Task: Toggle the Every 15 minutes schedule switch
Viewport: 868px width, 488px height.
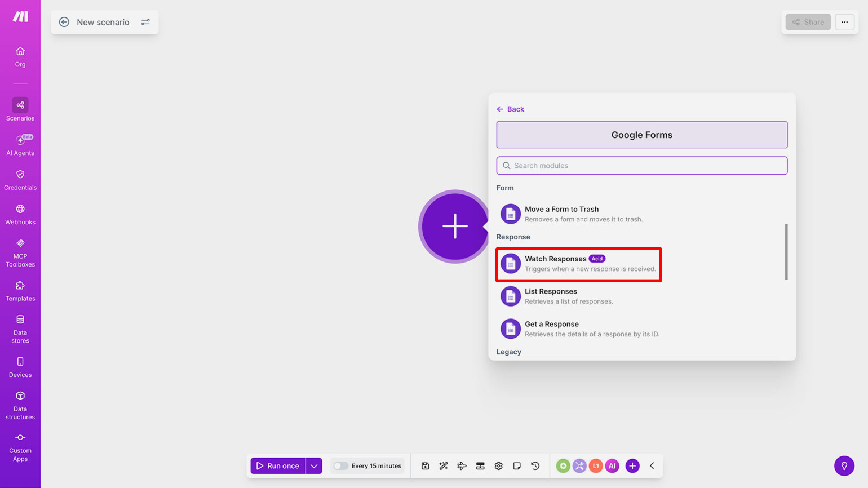Action: (340, 466)
